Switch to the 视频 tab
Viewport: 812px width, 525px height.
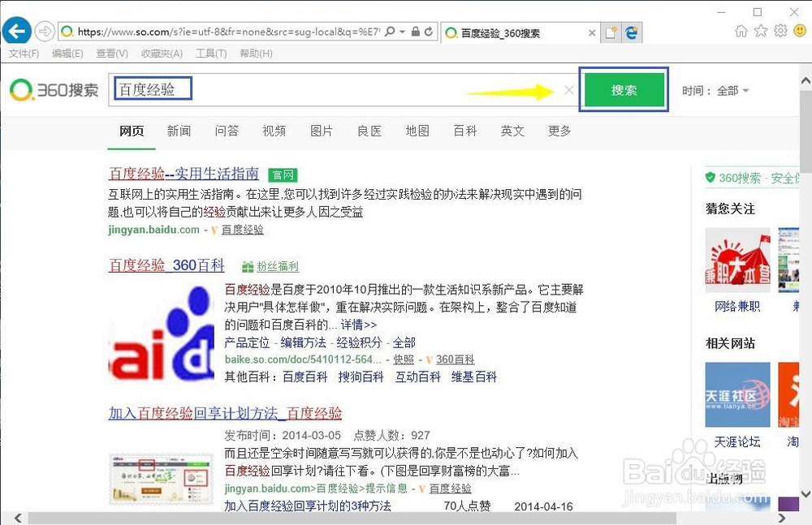(274, 131)
